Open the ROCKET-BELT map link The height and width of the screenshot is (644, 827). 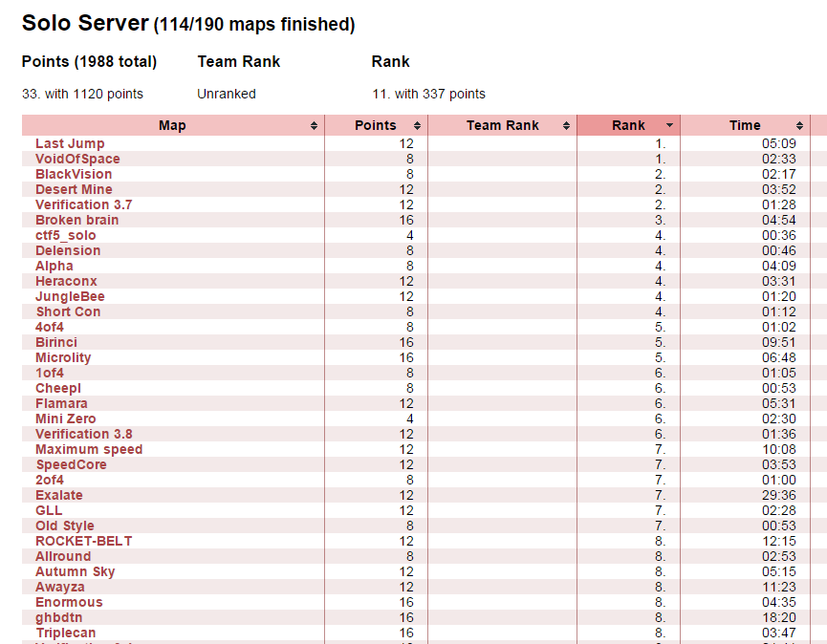coord(84,541)
